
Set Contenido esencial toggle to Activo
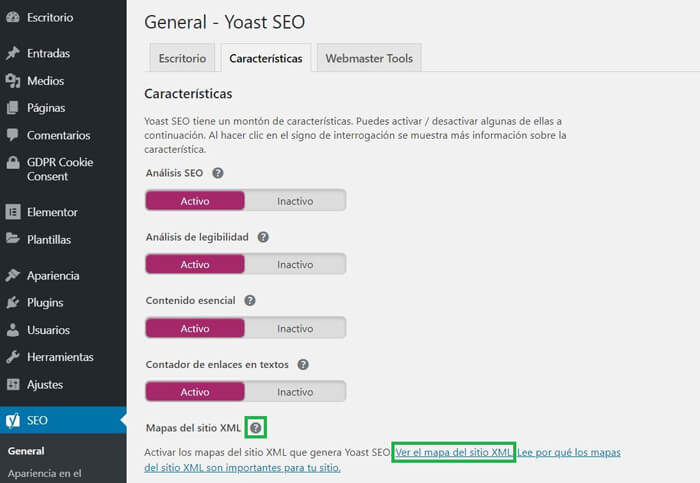[x=195, y=328]
